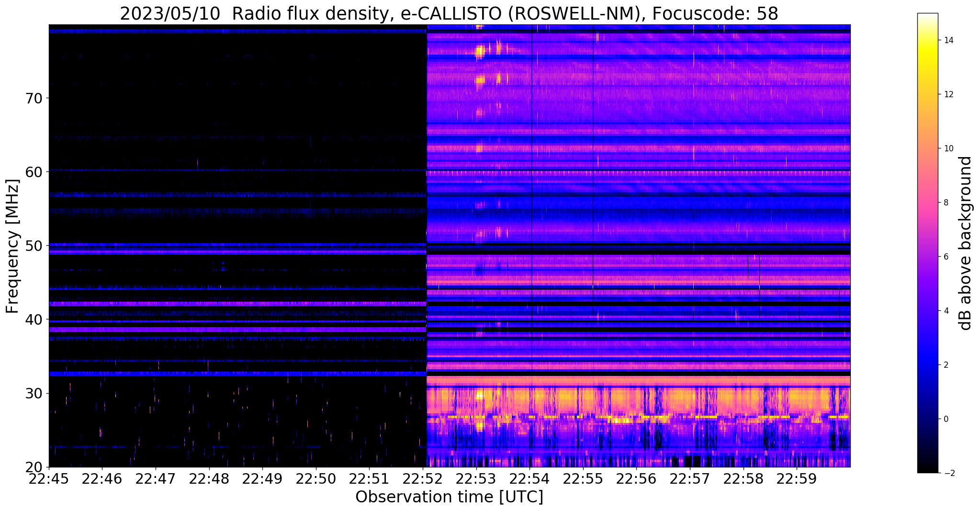Viewport: 980px width, 511px height.
Task: Click the 'dB above background' colorbar label
Action: tap(966, 243)
